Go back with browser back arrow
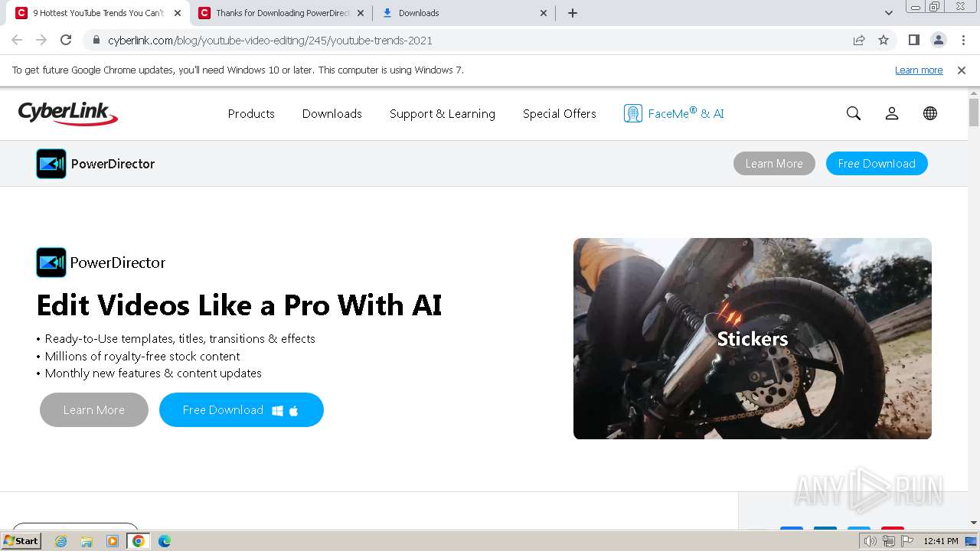The width and height of the screenshot is (980, 551). (17, 40)
